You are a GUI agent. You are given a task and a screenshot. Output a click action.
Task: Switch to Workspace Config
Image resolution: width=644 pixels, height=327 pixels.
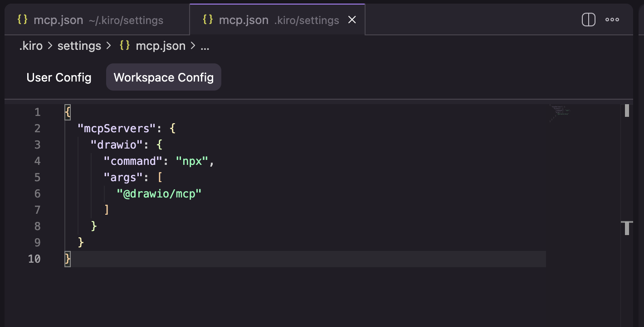pos(163,77)
